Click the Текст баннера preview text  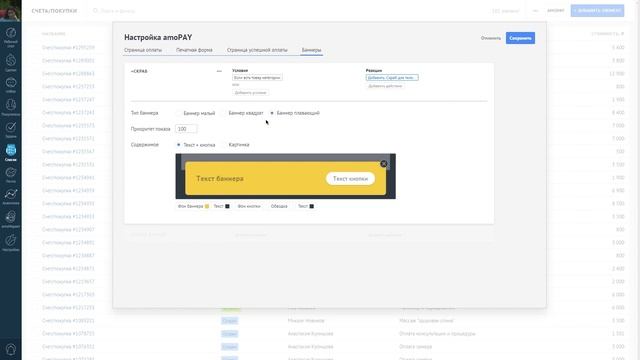point(220,178)
